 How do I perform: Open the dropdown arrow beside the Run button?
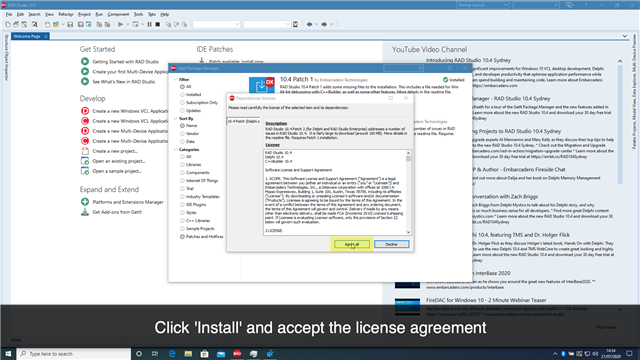128,24
